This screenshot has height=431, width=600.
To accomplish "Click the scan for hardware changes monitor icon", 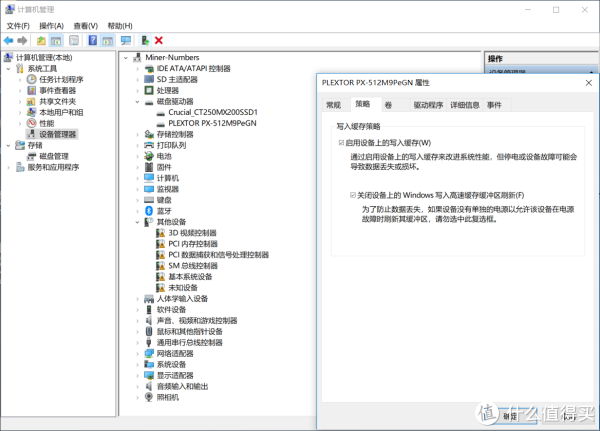I will (x=126, y=40).
